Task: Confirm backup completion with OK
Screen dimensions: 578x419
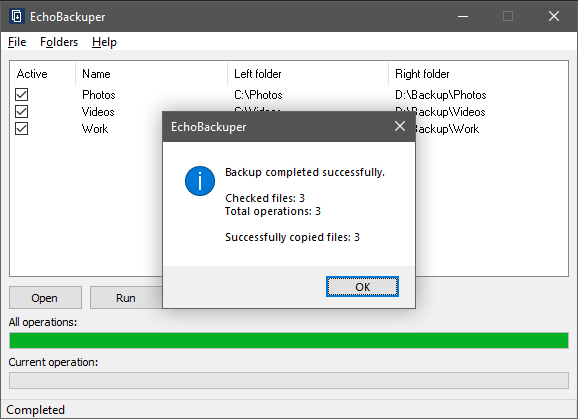Action: click(x=362, y=287)
